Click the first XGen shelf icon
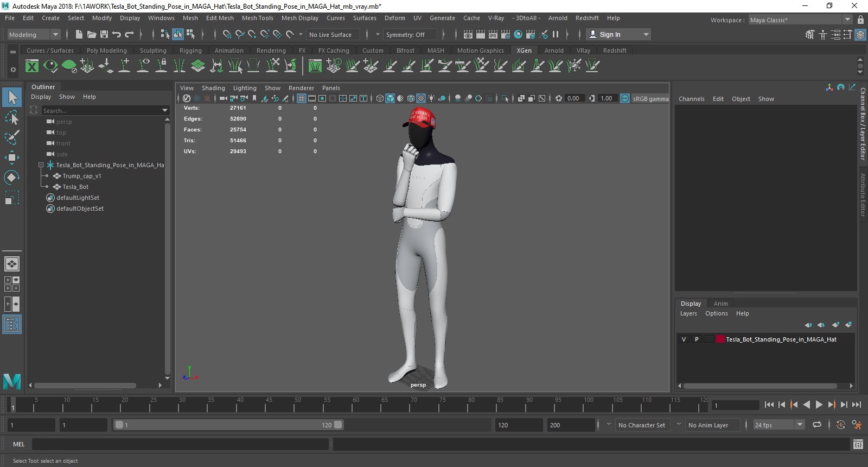Image resolution: width=868 pixels, height=467 pixels. [x=32, y=66]
